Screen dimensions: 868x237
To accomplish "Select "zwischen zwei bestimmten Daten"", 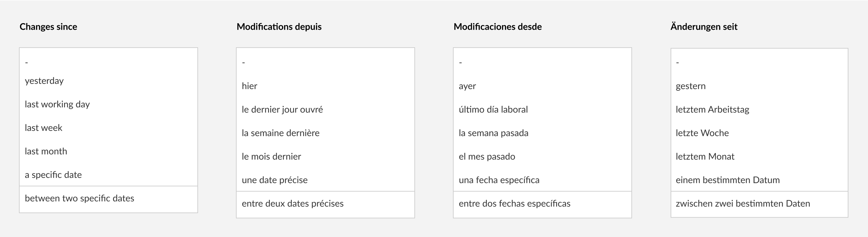I will pos(743,203).
